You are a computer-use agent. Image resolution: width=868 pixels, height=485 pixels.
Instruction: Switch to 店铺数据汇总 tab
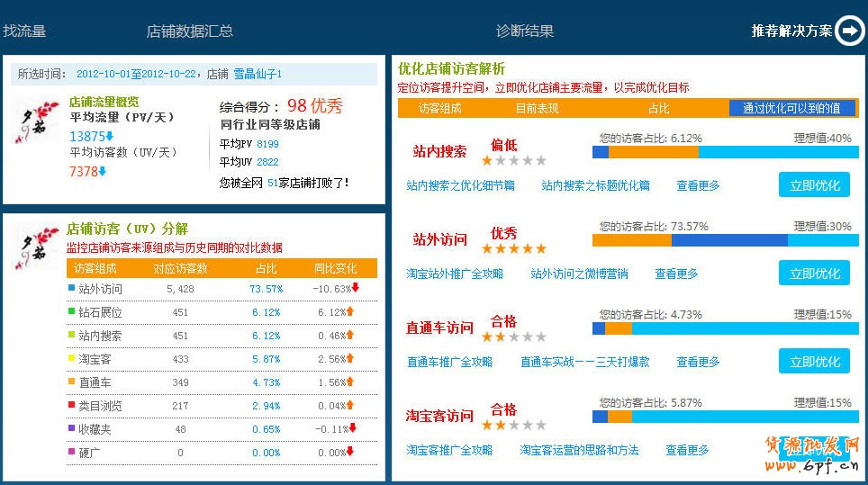click(189, 31)
